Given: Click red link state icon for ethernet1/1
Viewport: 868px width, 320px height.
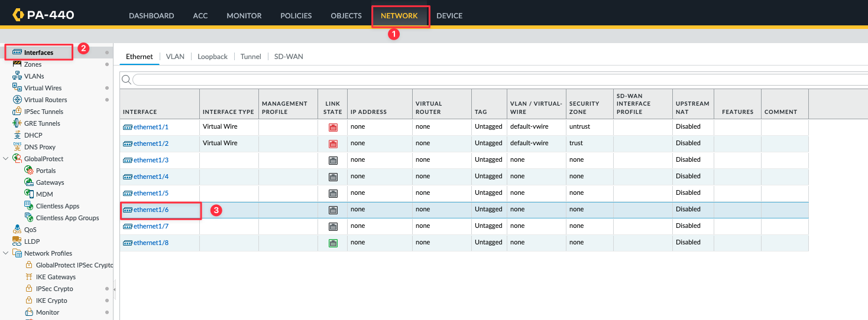Looking at the screenshot, I should [333, 127].
